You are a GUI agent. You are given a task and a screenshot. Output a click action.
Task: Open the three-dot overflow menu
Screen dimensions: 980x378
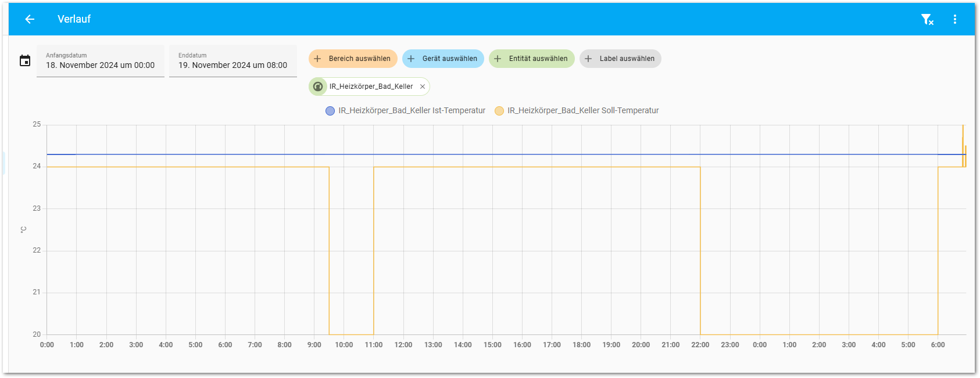[954, 19]
